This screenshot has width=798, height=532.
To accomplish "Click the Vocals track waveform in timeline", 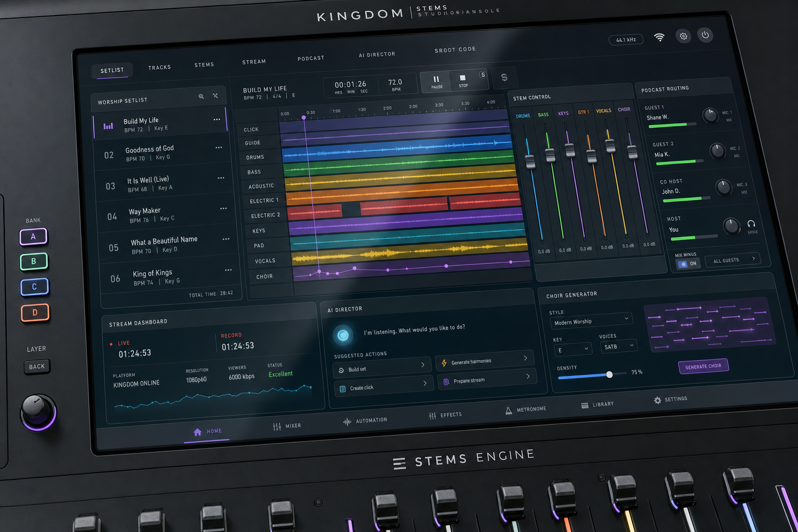I will pos(409,252).
